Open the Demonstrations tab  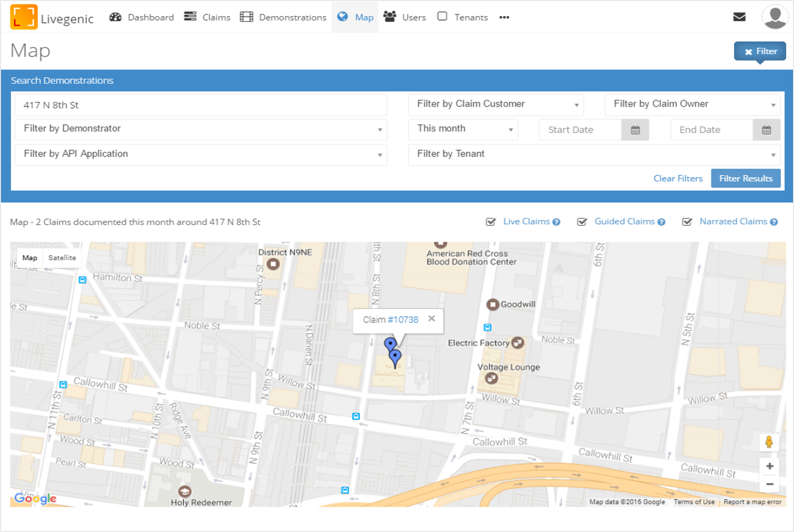(x=283, y=17)
